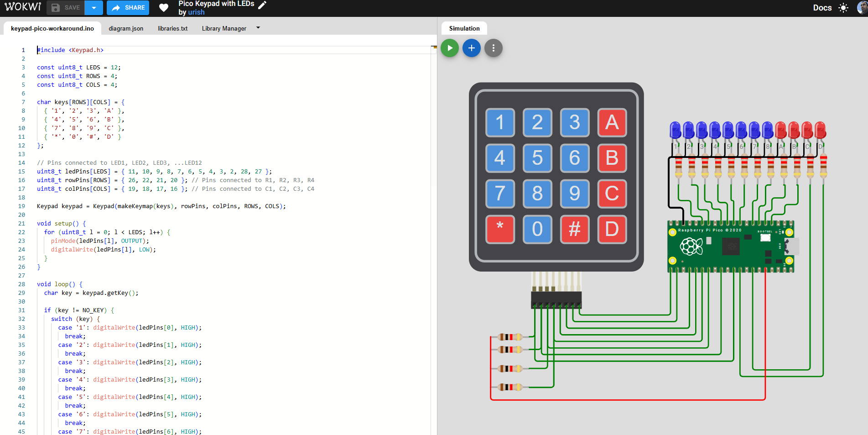Screen dimensions: 868x435
Task: Switch to the diagram.json tab
Action: click(x=126, y=28)
